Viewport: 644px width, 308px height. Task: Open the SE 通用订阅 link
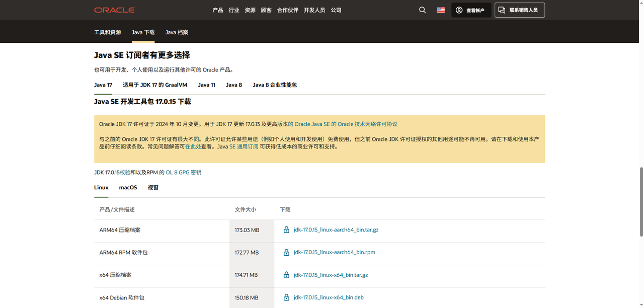(244, 147)
